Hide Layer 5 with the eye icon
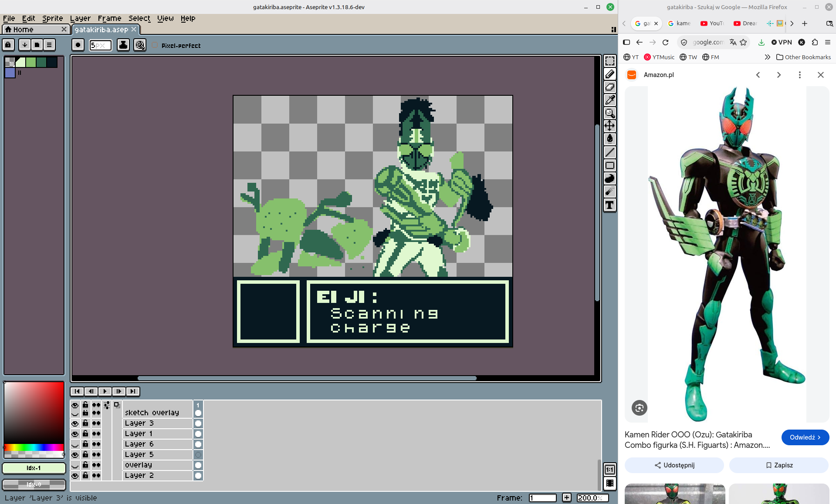Viewport: 836px width, 504px height. [x=75, y=455]
